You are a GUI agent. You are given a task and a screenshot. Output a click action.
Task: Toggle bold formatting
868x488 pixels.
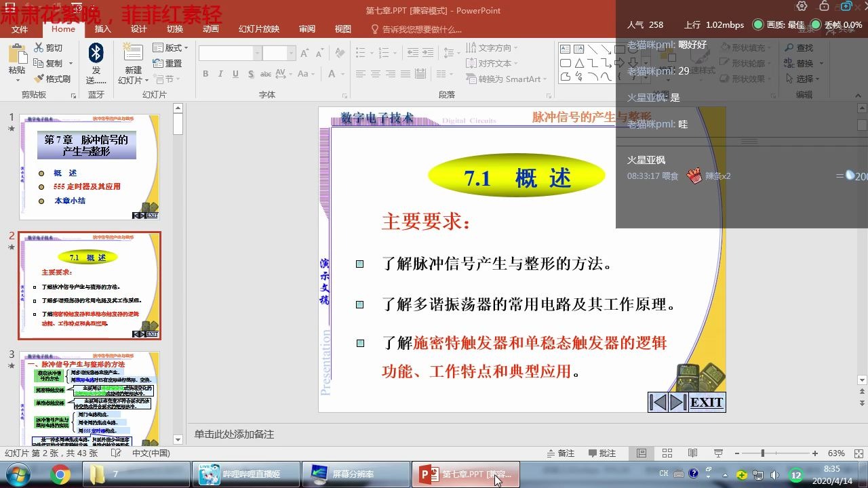click(205, 73)
